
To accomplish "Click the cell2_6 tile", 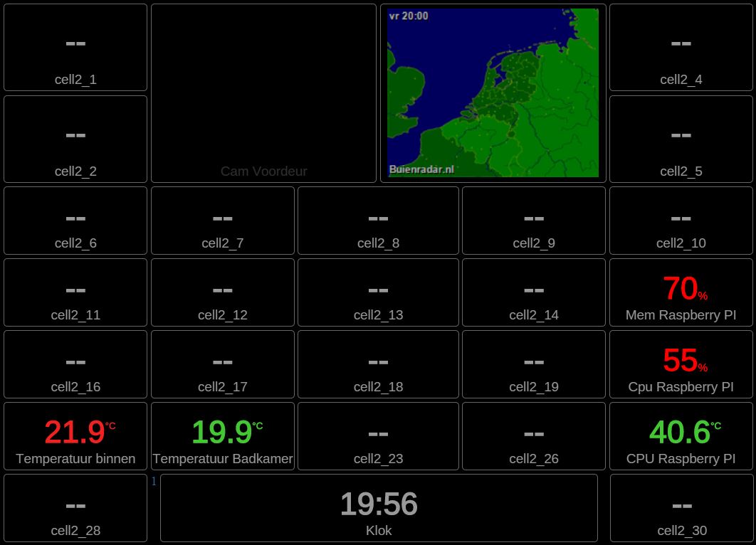I will (x=75, y=221).
